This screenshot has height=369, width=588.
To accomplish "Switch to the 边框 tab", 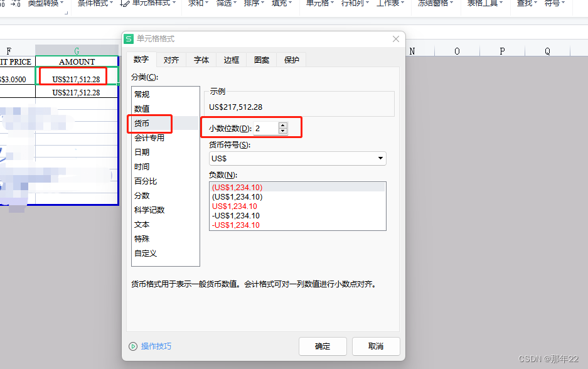I will (231, 60).
